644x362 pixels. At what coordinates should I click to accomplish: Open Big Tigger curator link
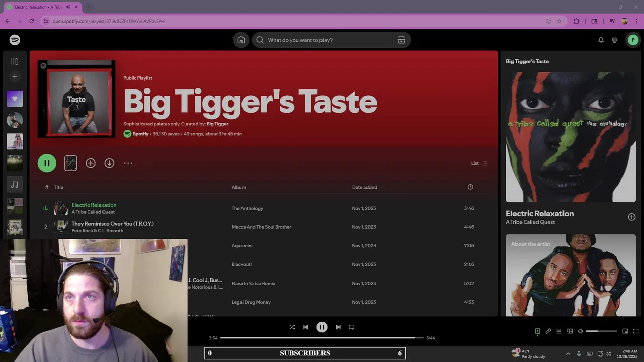pos(217,124)
